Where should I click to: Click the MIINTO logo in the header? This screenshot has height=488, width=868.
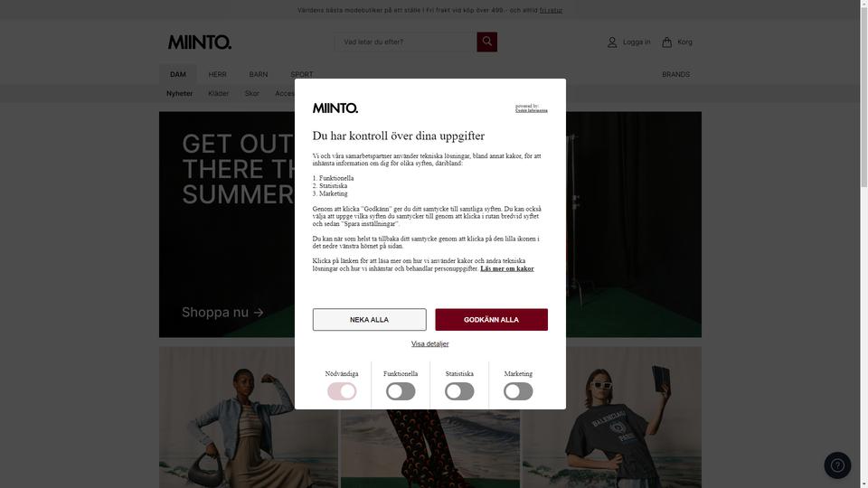point(200,42)
